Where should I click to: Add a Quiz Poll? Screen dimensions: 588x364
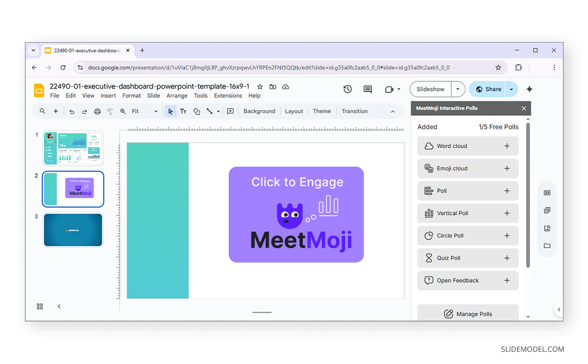507,258
